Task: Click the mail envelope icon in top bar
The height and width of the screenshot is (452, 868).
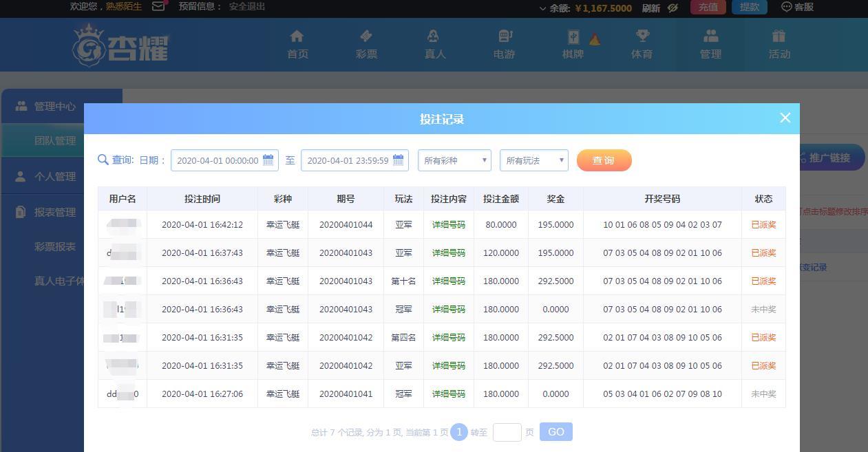Action: 158,7
